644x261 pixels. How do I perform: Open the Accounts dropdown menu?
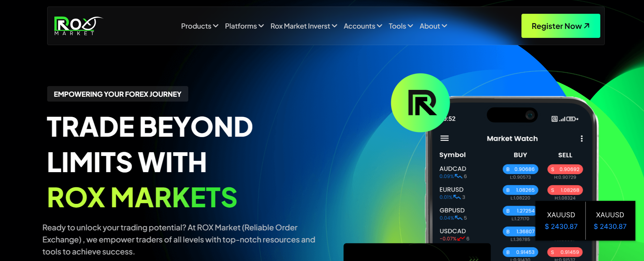[x=363, y=26]
